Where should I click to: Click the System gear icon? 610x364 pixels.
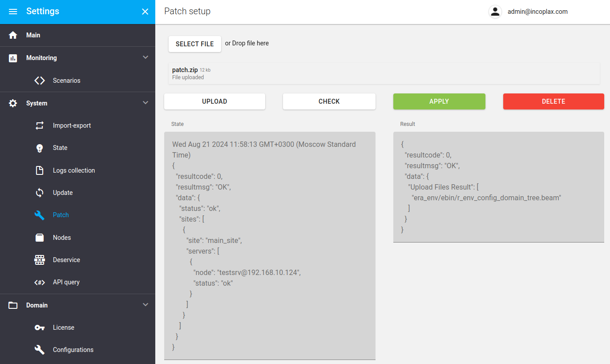point(13,103)
